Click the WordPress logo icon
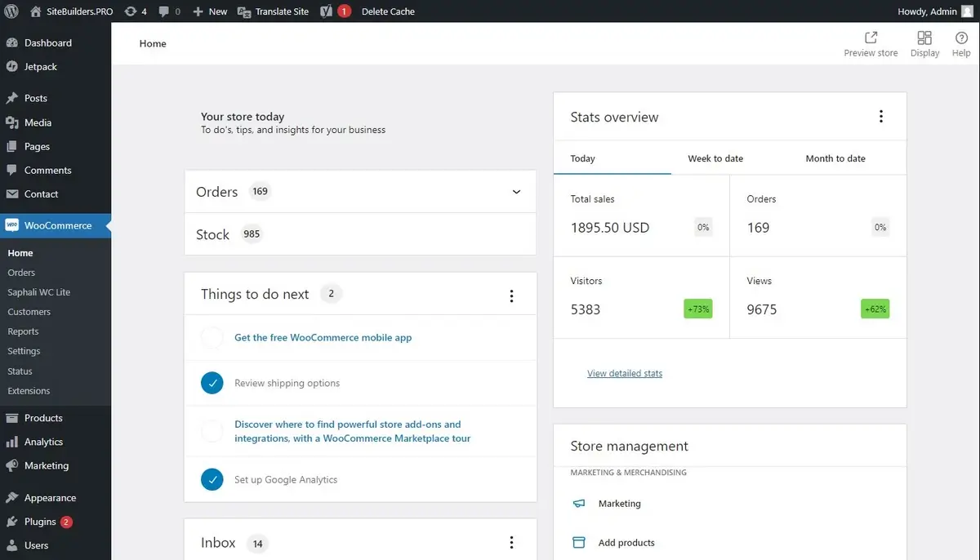This screenshot has width=980, height=560. [11, 11]
